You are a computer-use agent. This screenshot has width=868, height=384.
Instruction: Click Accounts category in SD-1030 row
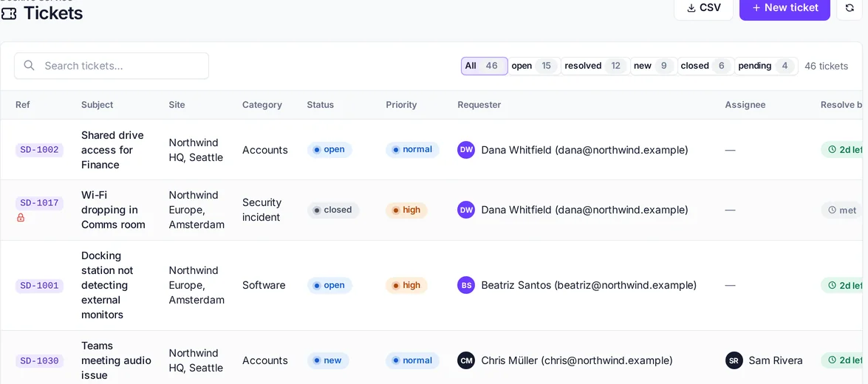pos(265,361)
